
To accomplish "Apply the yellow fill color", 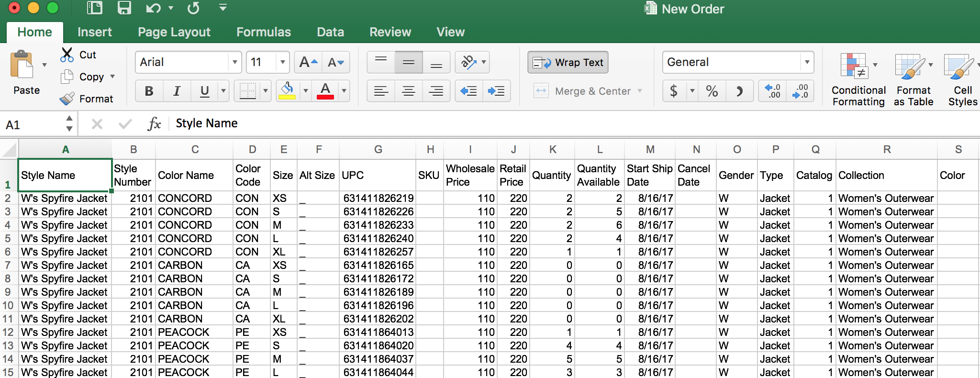I will coord(287,90).
